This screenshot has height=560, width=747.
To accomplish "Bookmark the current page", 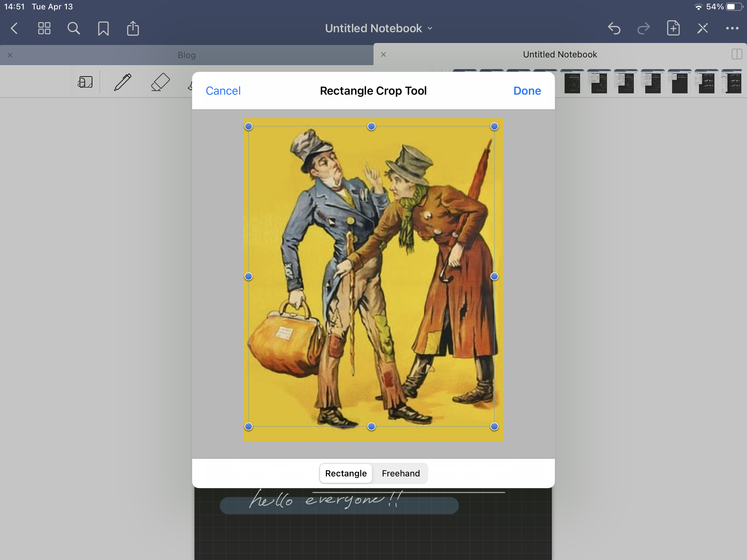I will [x=103, y=28].
